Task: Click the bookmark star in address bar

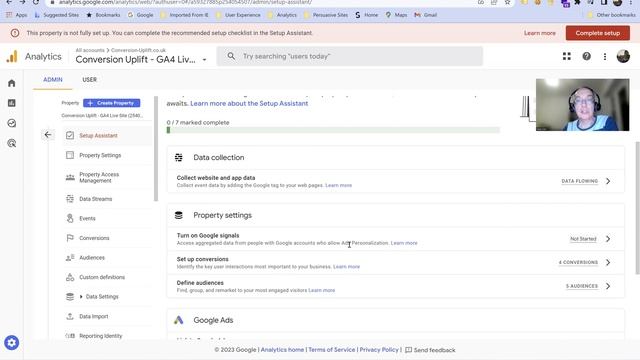Action: coord(507,2)
